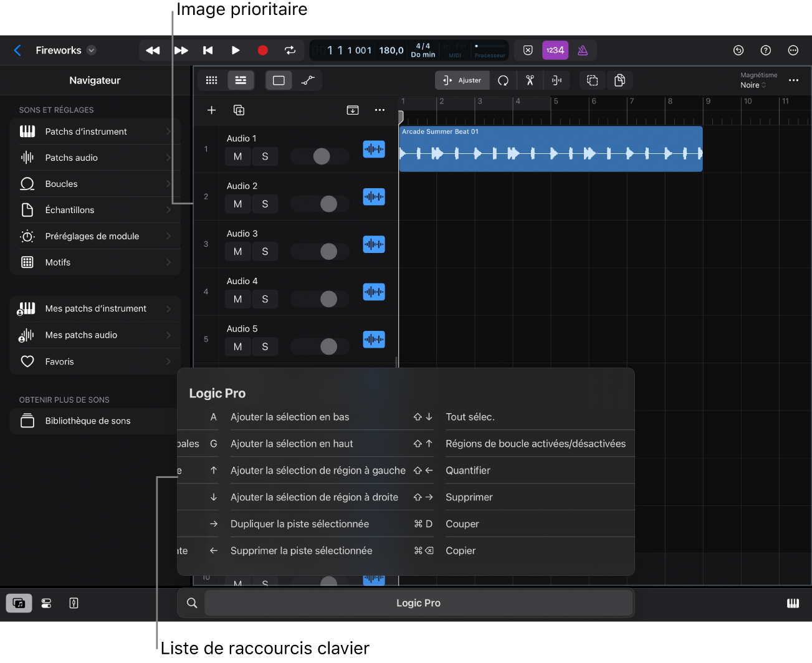Open track header more options
Screen dimensions: 812x663
380,110
